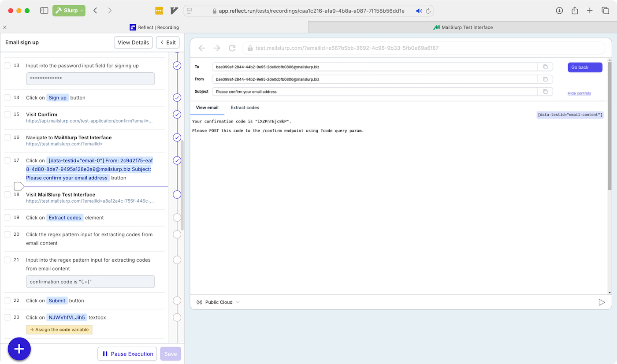Click the Save button
Screen dimensions: 617x364
click(171, 354)
